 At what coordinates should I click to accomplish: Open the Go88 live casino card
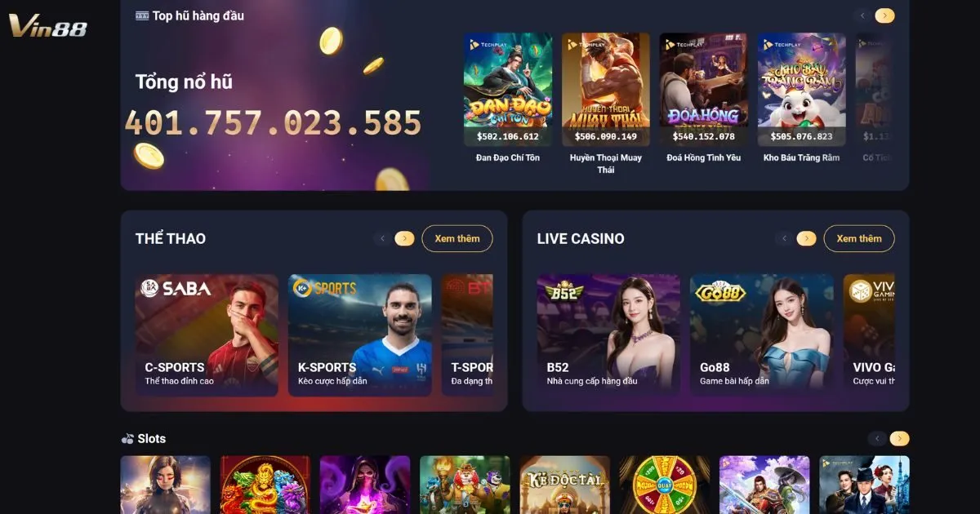tap(762, 335)
